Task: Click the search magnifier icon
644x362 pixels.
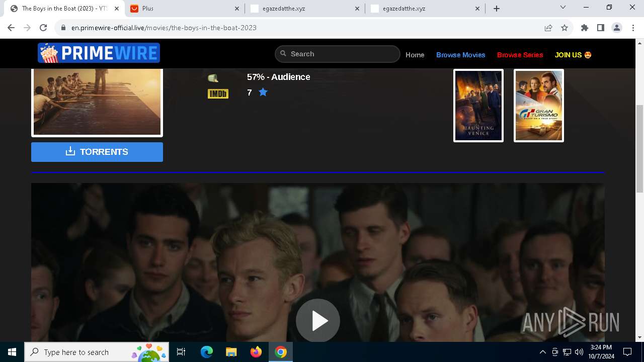Action: click(x=283, y=54)
